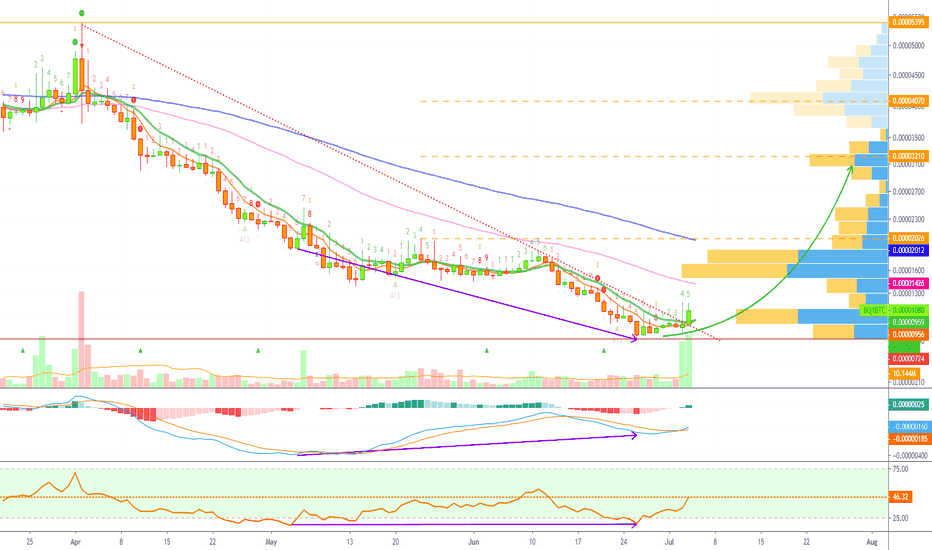Click the green 0.00000959 price label
This screenshot has height=550, width=932.
(909, 322)
